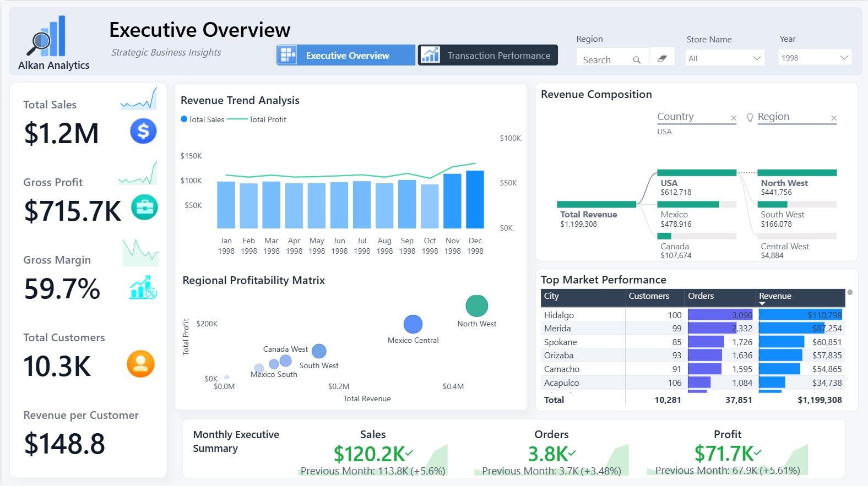
Task: Click the table vertical scrollbar handle
Action: click(850, 292)
